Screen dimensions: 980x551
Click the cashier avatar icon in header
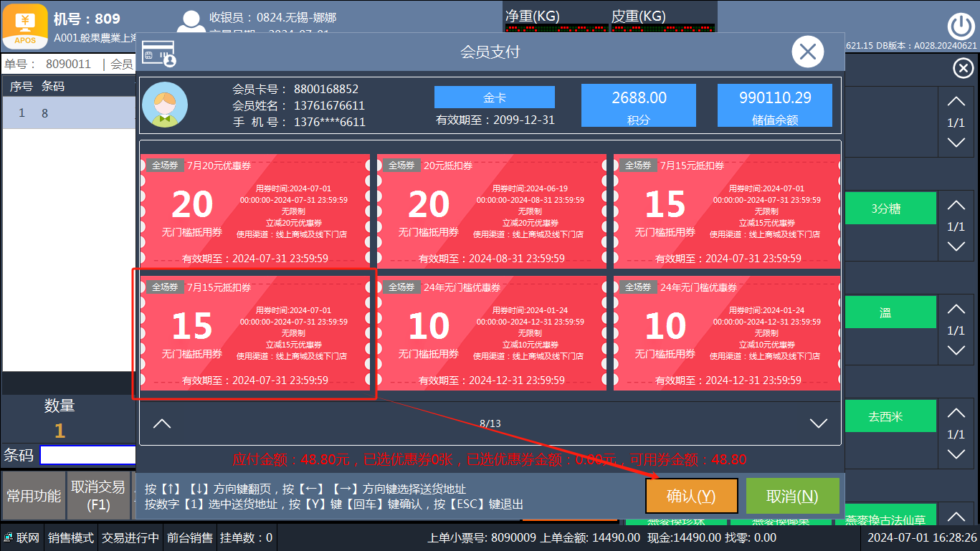click(191, 21)
